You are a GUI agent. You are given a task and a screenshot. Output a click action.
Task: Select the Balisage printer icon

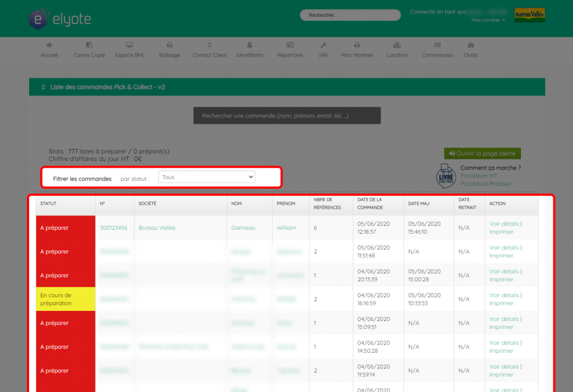point(170,45)
